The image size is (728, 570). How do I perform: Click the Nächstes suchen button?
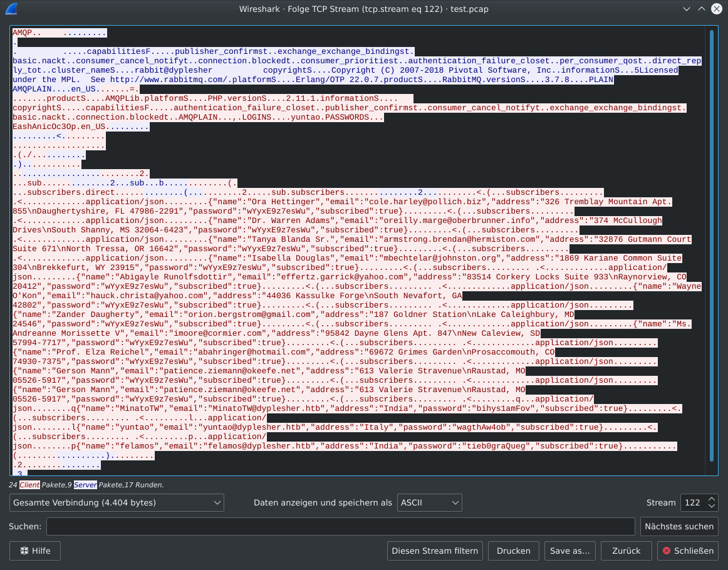[x=679, y=526]
